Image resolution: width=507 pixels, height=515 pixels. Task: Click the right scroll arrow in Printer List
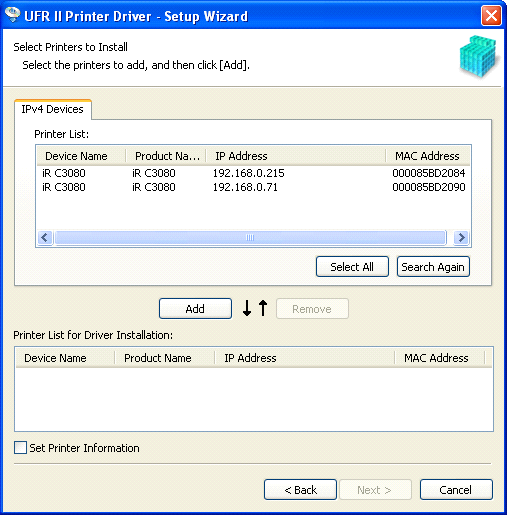(x=462, y=238)
